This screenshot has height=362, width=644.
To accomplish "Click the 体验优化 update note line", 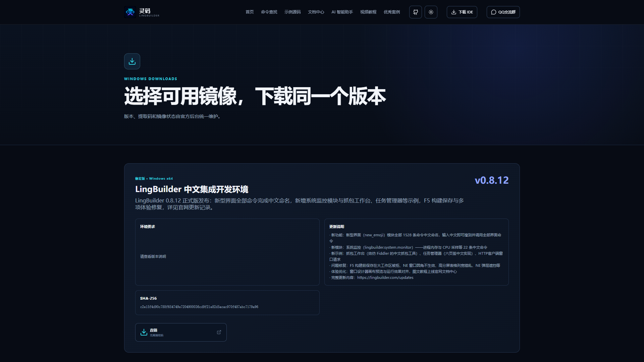I will [393, 271].
